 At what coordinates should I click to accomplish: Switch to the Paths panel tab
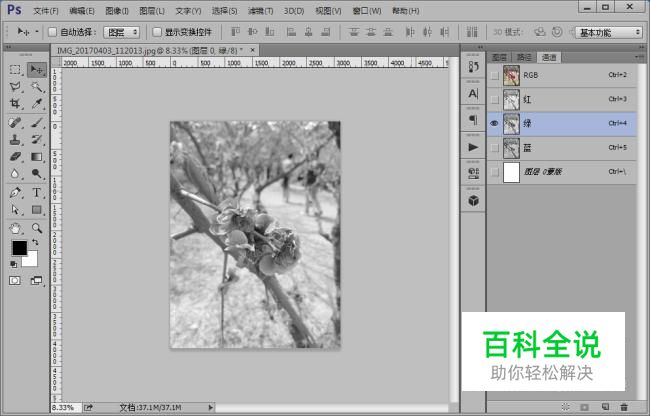(x=524, y=57)
